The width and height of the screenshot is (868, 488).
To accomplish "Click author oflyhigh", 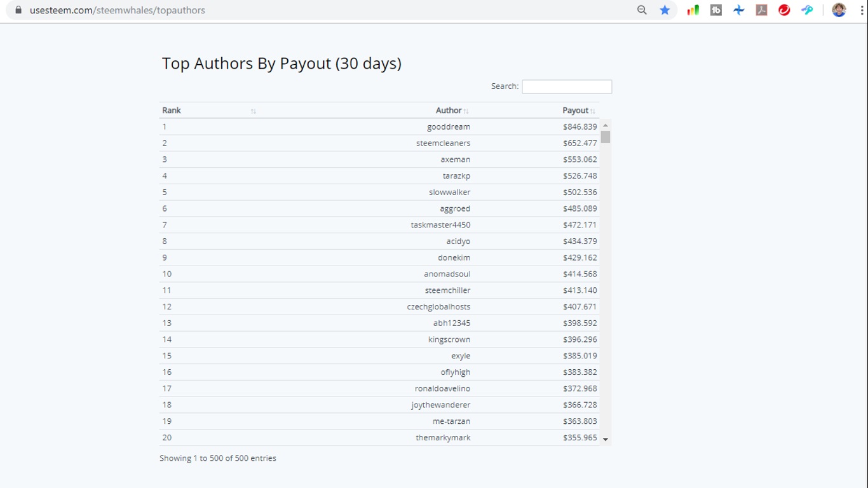I will (456, 372).
